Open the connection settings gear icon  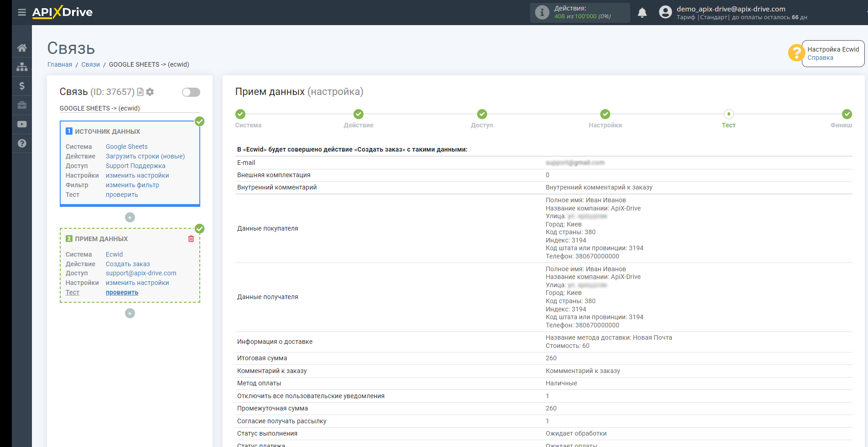[150, 92]
